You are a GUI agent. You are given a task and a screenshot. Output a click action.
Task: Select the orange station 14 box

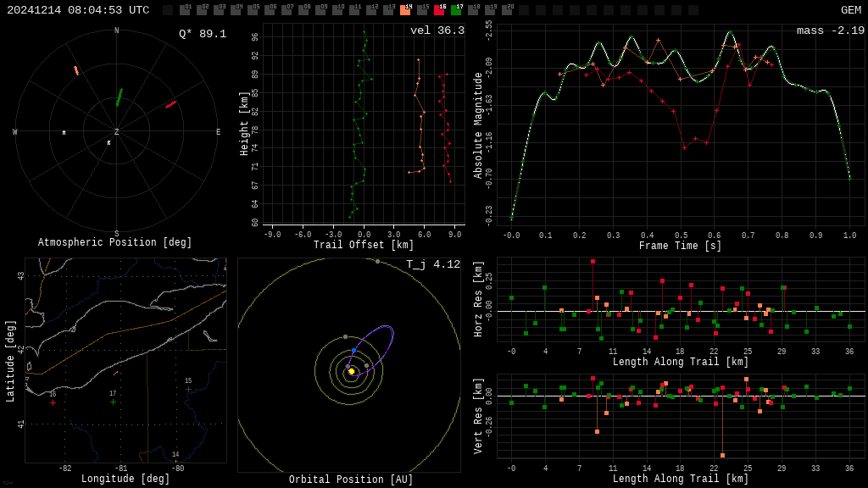[x=405, y=10]
